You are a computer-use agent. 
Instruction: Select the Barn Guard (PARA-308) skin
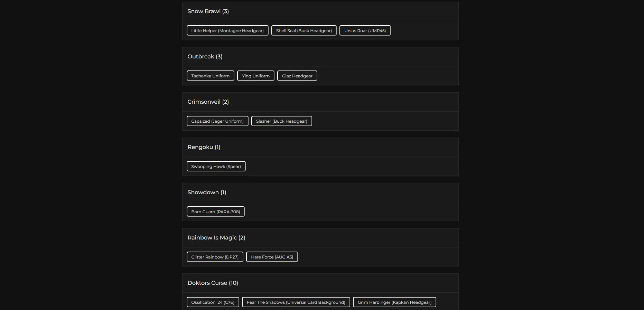(215, 212)
